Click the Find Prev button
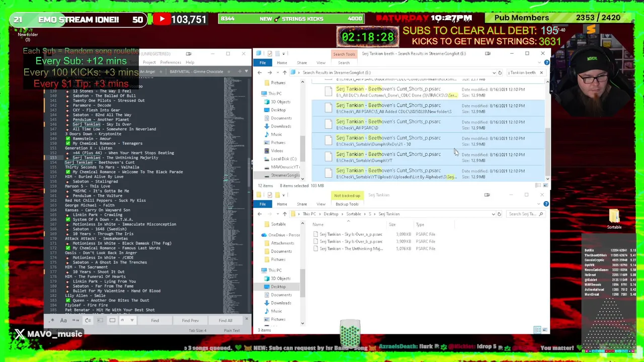This screenshot has height=362, width=644. tap(190, 320)
